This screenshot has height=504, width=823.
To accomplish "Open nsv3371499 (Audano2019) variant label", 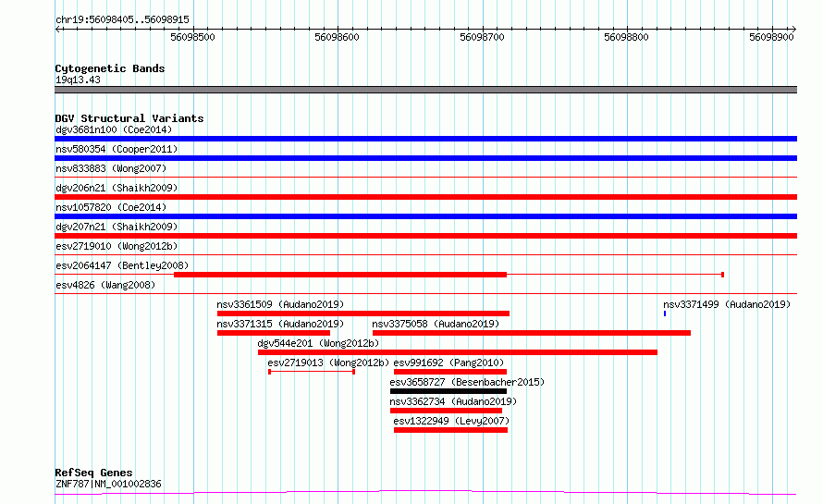I will point(727,304).
